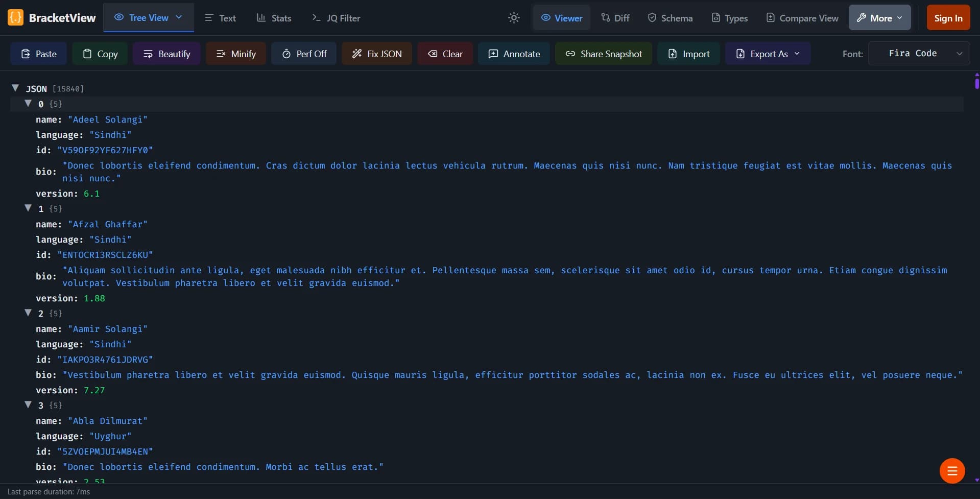Open the Tree View dropdown chevron
Viewport: 980px width, 499px height.
(179, 17)
